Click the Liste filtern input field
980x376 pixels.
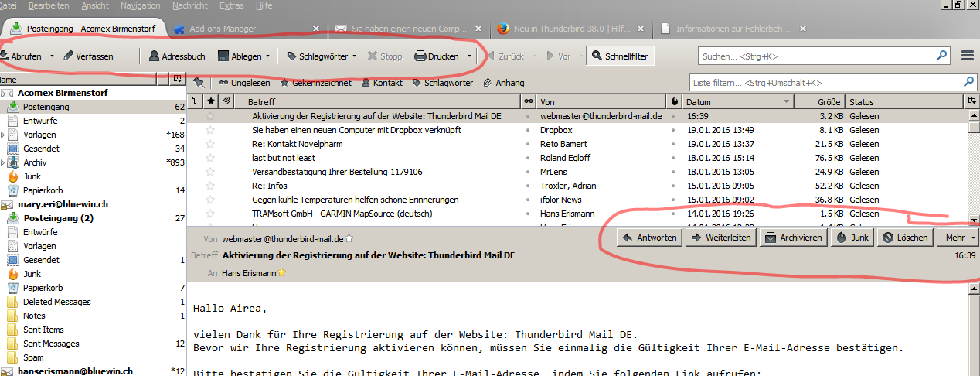coord(832,82)
